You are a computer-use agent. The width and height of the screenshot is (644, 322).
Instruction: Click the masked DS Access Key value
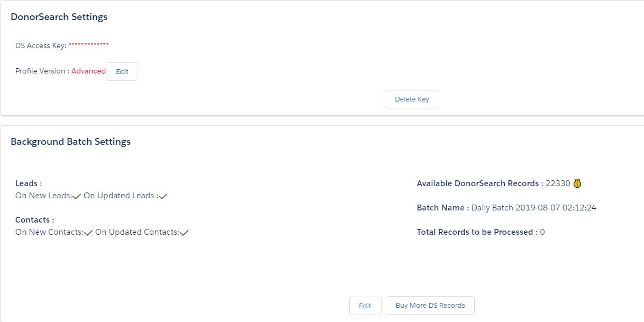tap(89, 45)
